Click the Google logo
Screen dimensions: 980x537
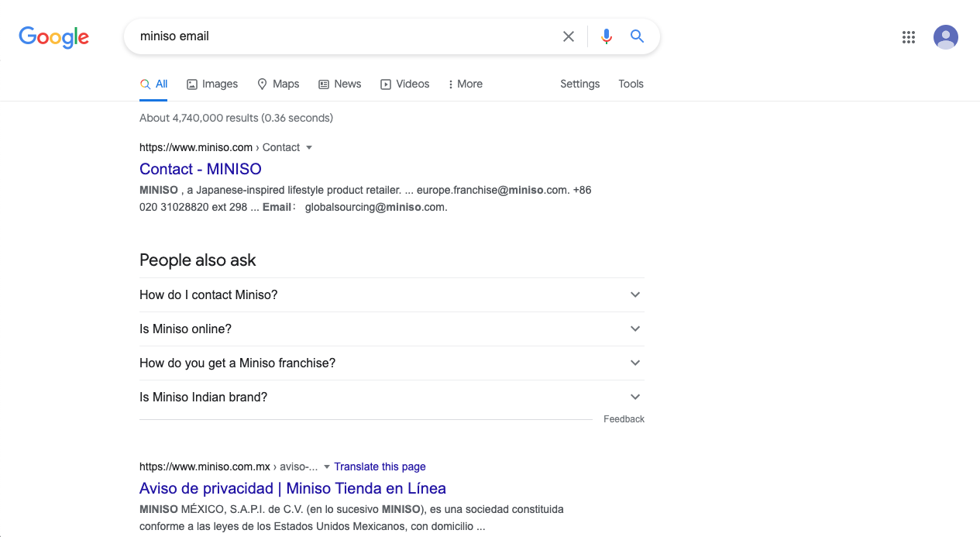pyautogui.click(x=53, y=36)
